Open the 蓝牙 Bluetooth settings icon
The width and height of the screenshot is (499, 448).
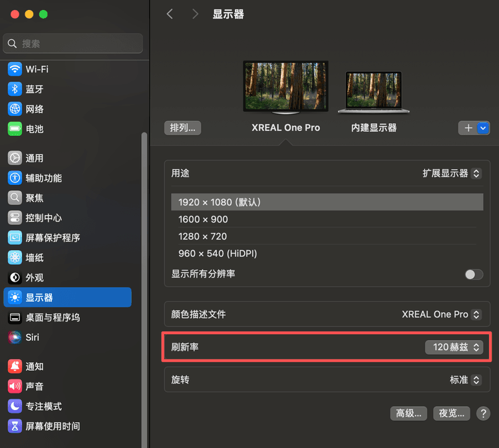[15, 89]
